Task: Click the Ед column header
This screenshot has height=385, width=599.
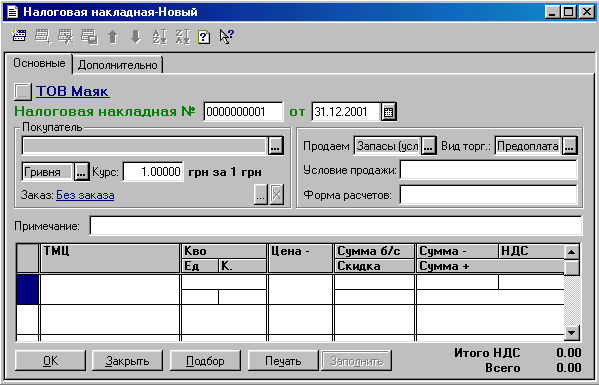Action: coord(200,266)
